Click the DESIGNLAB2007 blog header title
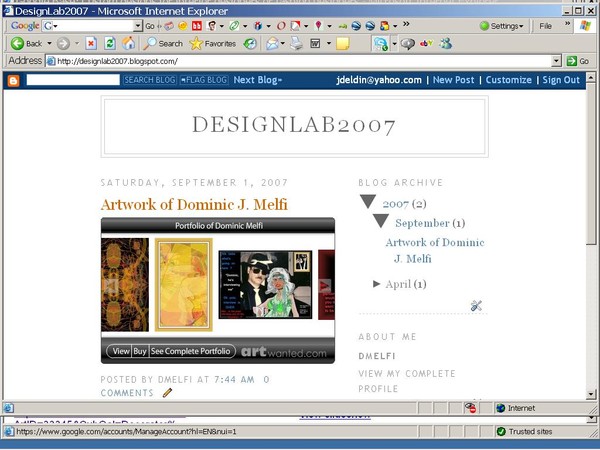The width and height of the screenshot is (600, 450). [294, 125]
